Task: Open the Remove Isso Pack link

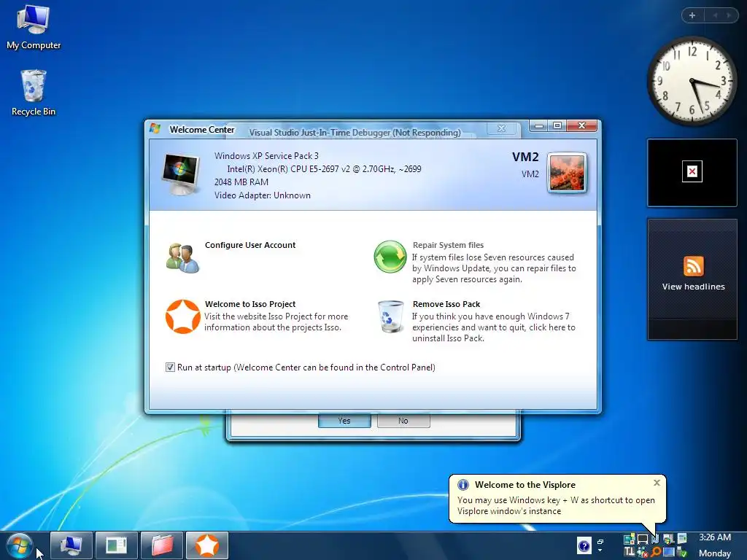Action: coord(446,304)
